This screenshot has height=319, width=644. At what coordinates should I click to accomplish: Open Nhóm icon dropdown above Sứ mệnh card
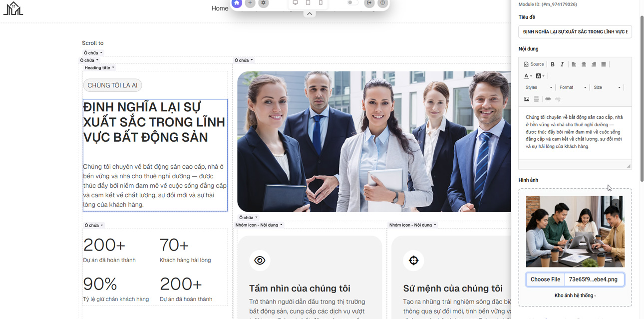(x=413, y=225)
